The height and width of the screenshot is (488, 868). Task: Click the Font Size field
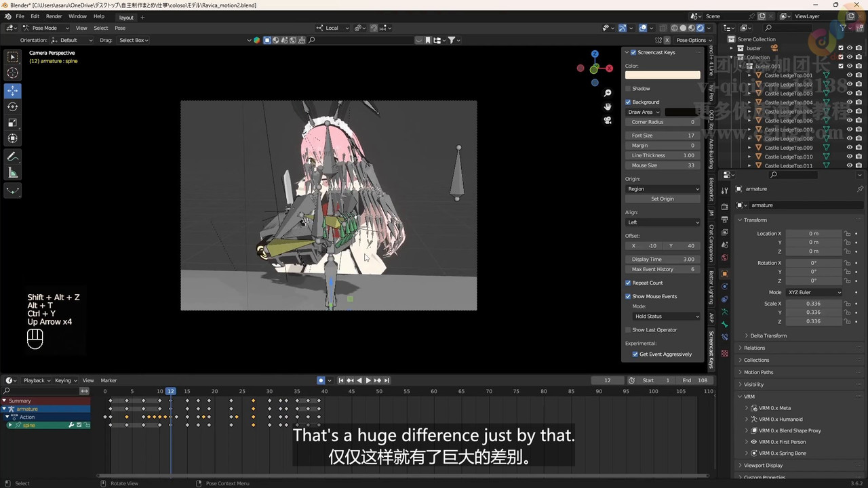(663, 136)
